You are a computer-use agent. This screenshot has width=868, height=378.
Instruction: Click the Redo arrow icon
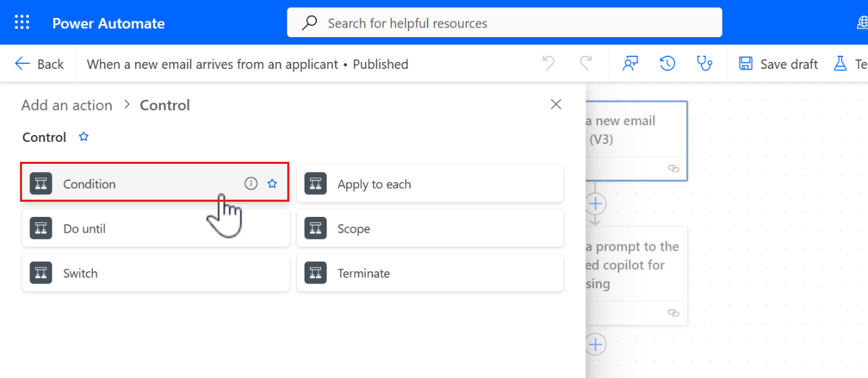coord(586,64)
